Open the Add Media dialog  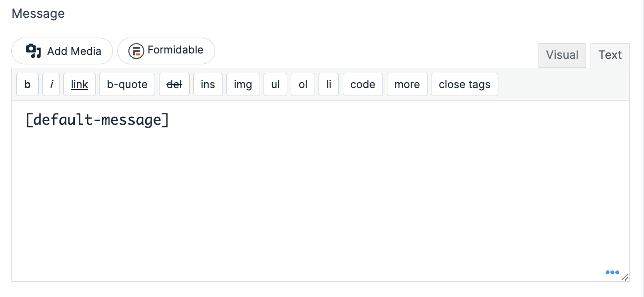point(62,50)
